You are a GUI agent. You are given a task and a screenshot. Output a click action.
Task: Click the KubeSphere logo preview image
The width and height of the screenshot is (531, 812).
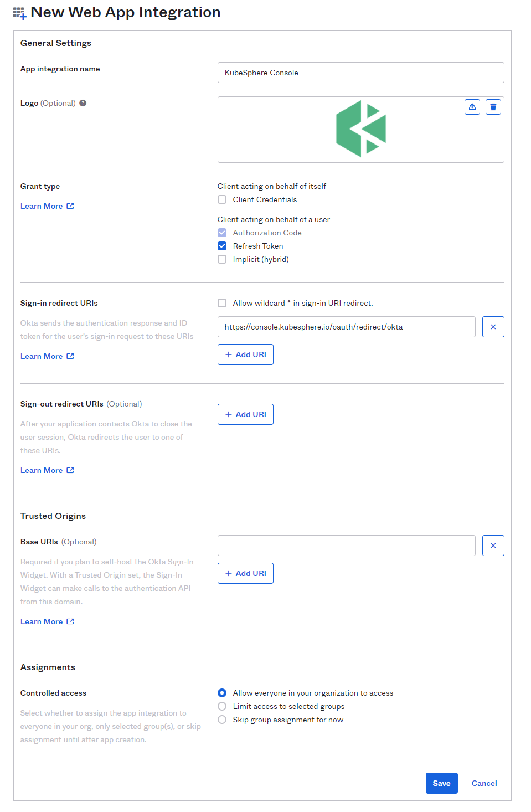[x=361, y=129]
